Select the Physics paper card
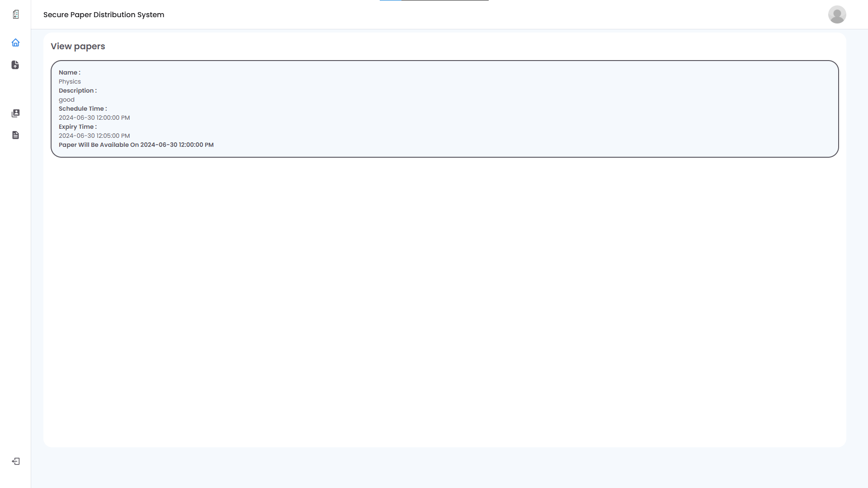 444,109
